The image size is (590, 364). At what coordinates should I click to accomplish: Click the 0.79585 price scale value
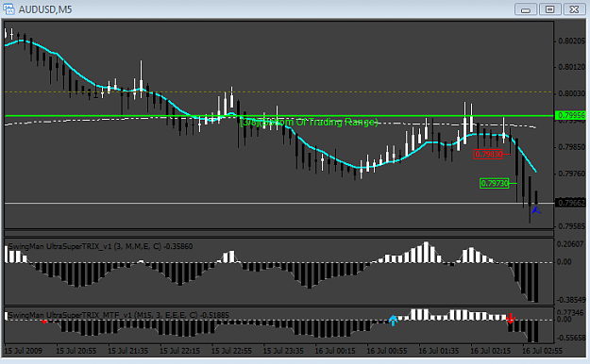pyautogui.click(x=571, y=226)
